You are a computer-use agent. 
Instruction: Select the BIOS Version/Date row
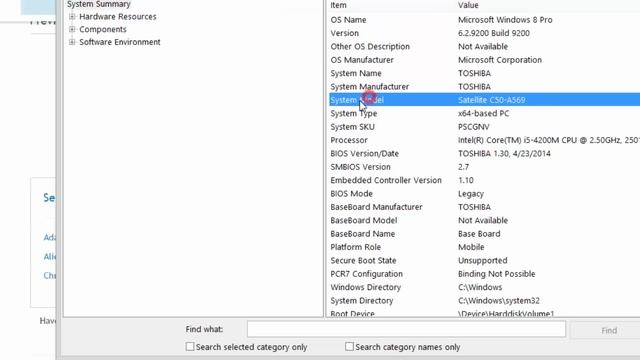coord(484,154)
